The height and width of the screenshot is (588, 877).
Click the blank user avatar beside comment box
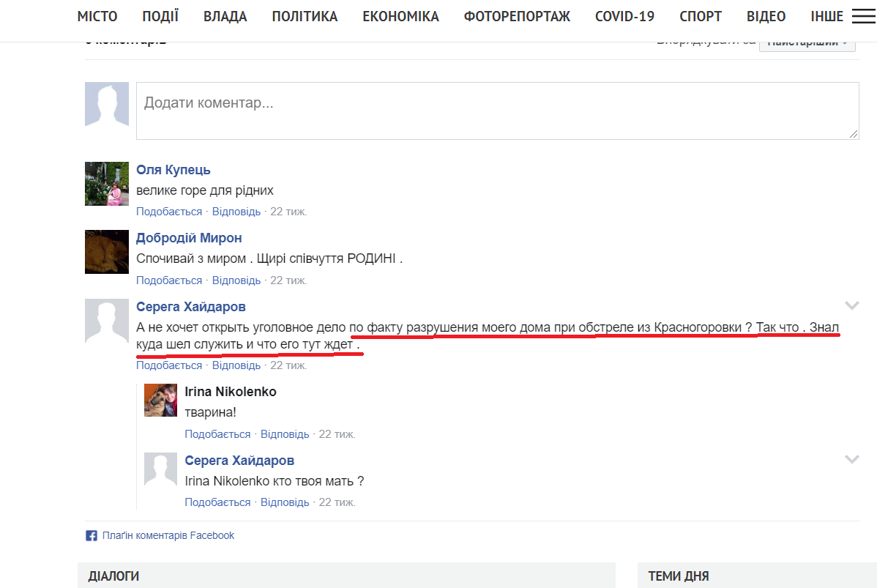tap(107, 104)
